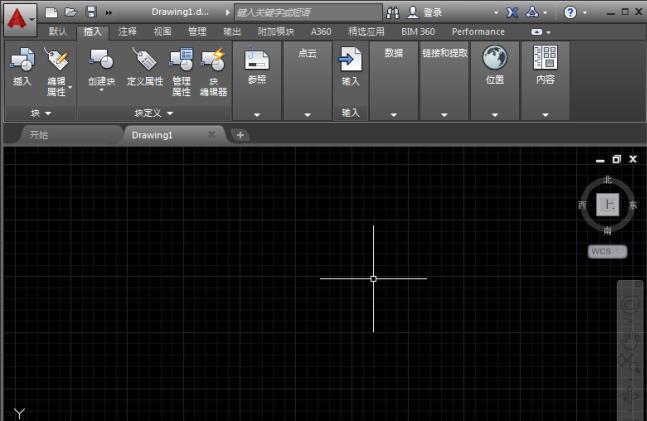
Task: Click 西 on the ViewCube compass
Action: coord(582,205)
